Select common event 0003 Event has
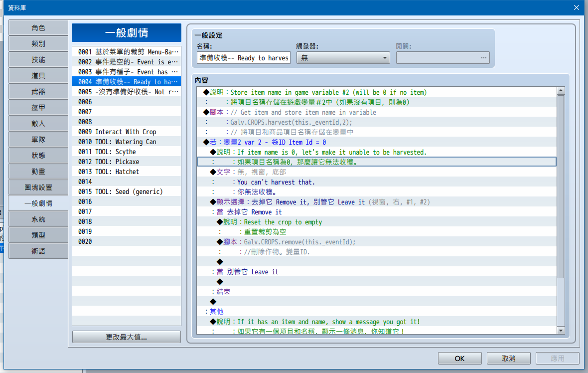The width and height of the screenshot is (588, 373). click(127, 72)
